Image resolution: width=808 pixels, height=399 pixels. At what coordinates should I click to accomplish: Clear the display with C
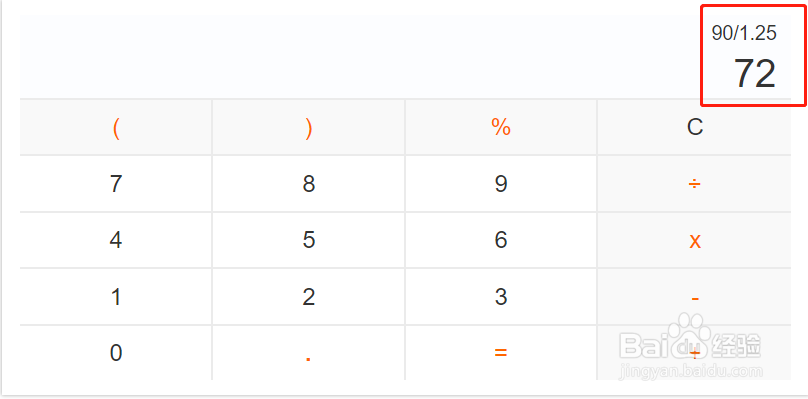point(694,127)
